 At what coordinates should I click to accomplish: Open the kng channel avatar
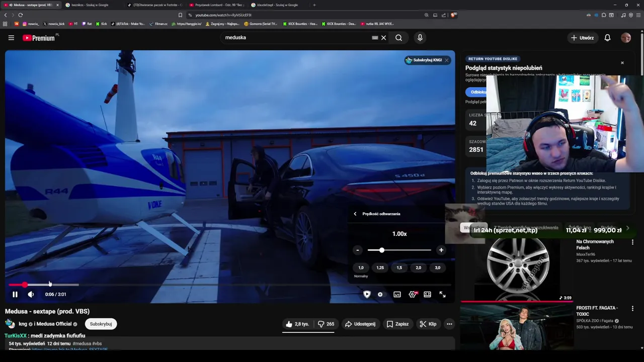(10, 324)
